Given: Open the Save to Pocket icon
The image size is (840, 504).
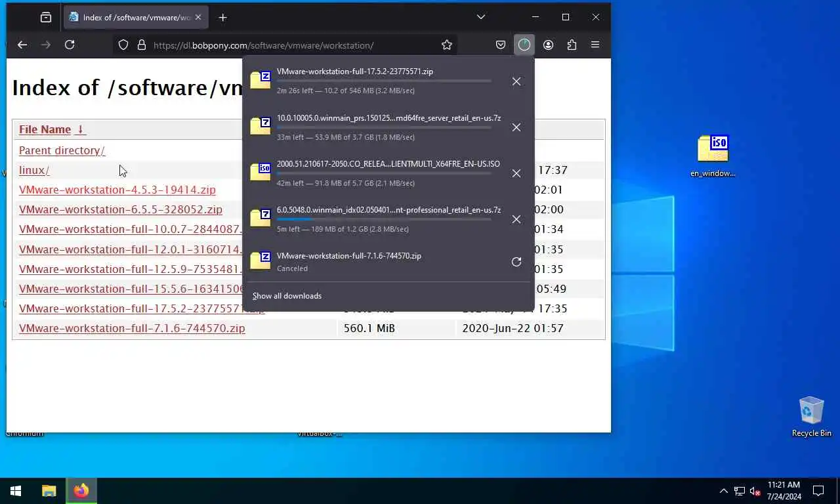Looking at the screenshot, I should (x=501, y=45).
